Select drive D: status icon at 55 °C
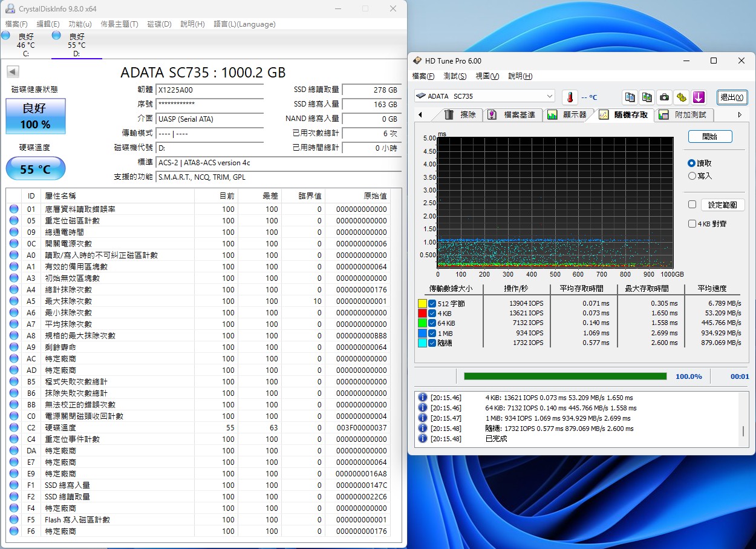Screen dimensions: 756x549 pos(56,36)
